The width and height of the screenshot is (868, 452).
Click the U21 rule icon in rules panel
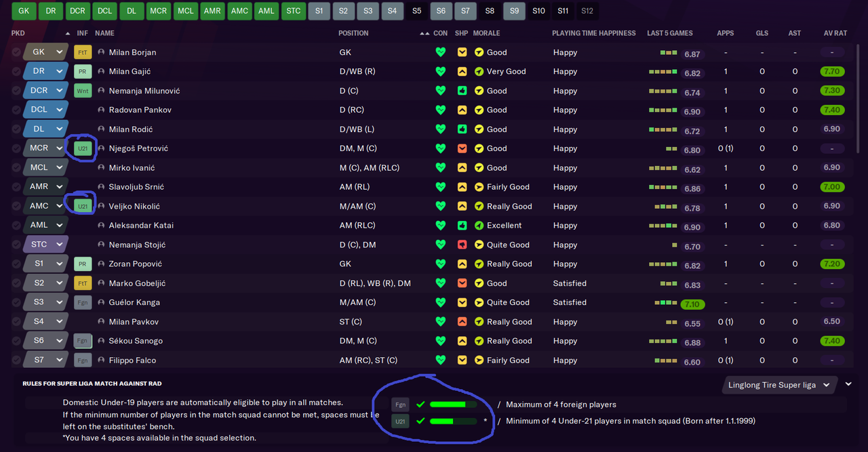point(401,421)
